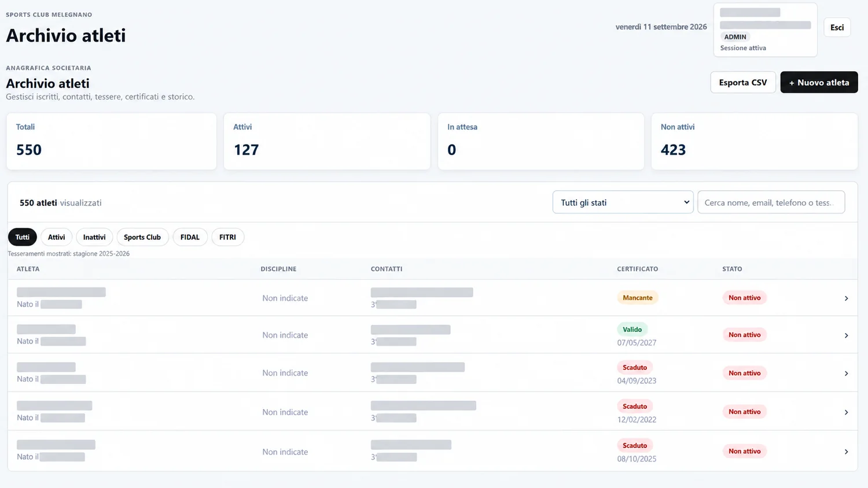Filter list by Attivi chip
This screenshot has height=488, width=868.
[x=57, y=237]
